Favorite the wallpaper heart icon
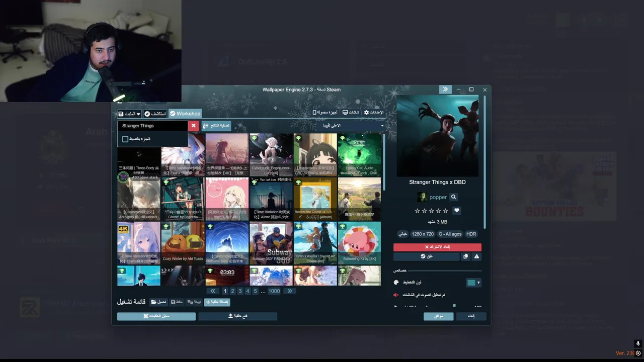This screenshot has width=644, height=362. pos(457,211)
